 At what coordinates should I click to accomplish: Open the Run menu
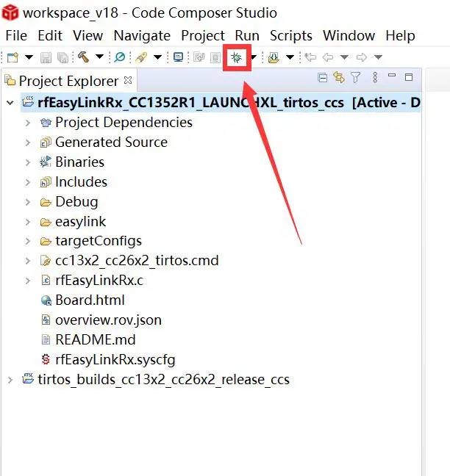[247, 36]
